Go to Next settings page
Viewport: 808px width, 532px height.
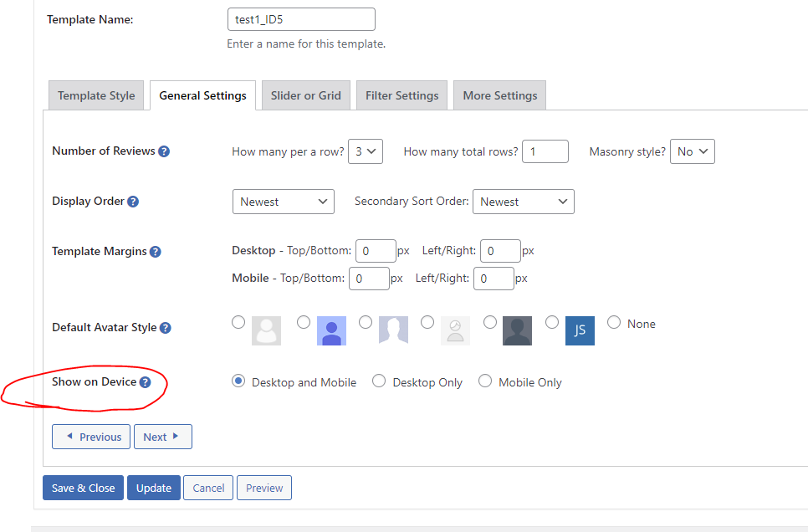click(163, 437)
